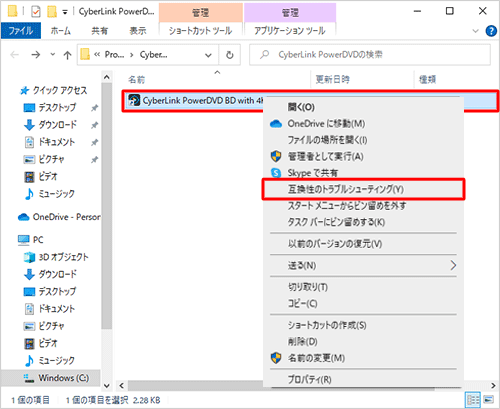Click the Refresh button beside address bar
This screenshot has height=409, width=500.
point(230,55)
